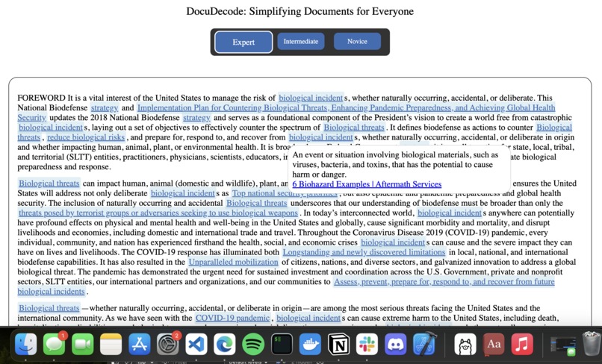Click the page title 'DocuDecode: Simplifying Documents for Everyone'
The width and height of the screenshot is (602, 364).
pyautogui.click(x=300, y=11)
